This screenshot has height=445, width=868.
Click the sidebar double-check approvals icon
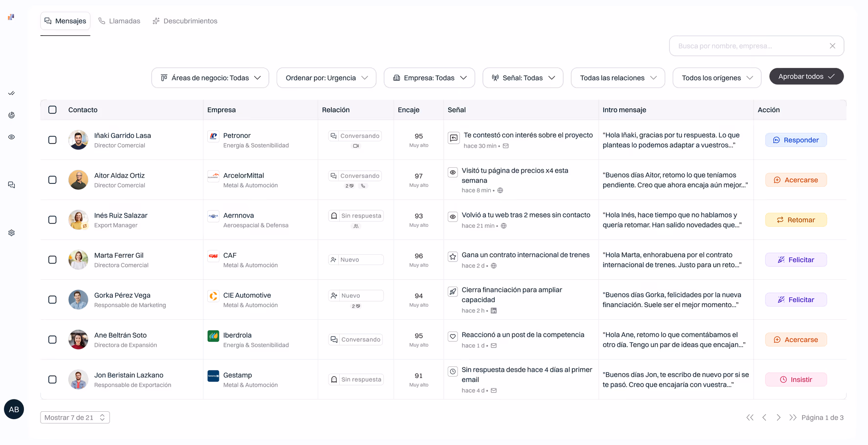(11, 93)
